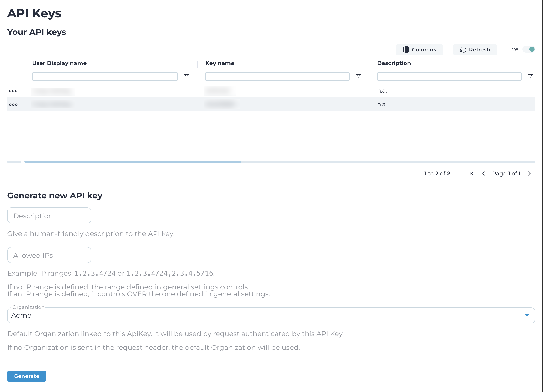543x392 pixels.
Task: Select the first row's n.a. description cell
Action: (x=382, y=91)
